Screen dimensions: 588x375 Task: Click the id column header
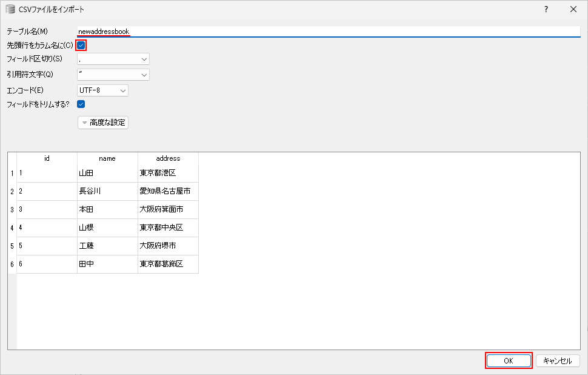pyautogui.click(x=47, y=158)
